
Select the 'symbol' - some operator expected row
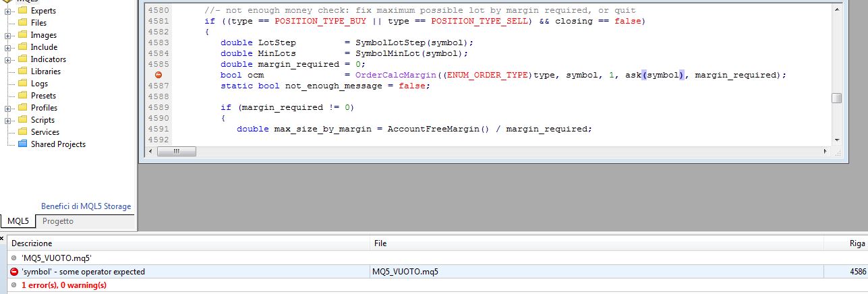pyautogui.click(x=437, y=272)
